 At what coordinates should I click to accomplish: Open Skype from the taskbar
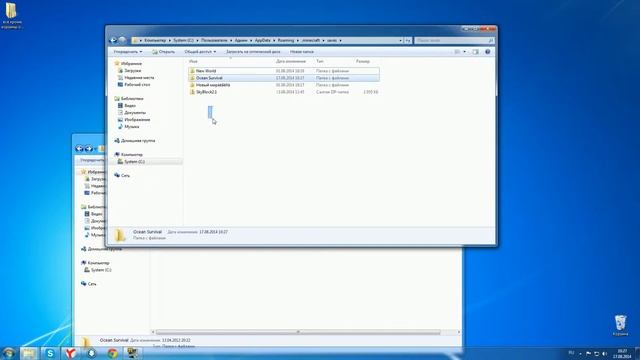(50, 353)
